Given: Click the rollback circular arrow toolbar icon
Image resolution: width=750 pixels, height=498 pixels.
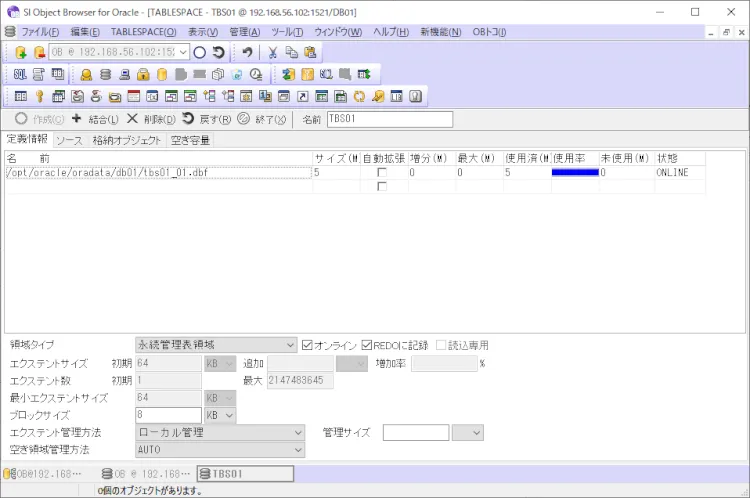Looking at the screenshot, I should pyautogui.click(x=219, y=52).
